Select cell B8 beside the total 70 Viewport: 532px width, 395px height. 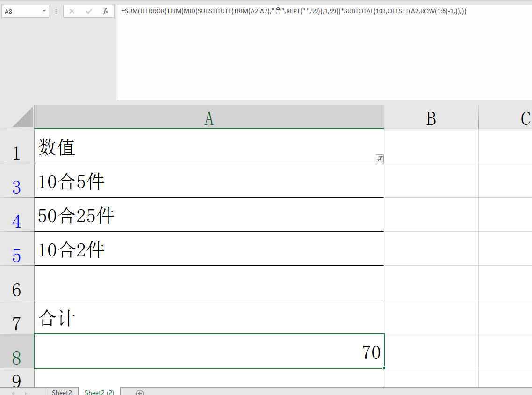(x=431, y=351)
